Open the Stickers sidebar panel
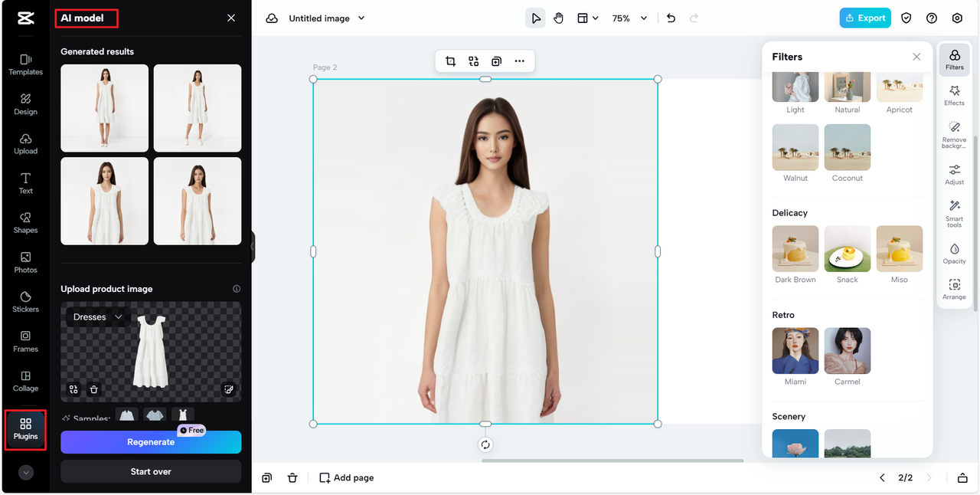This screenshot has height=495, width=980. 25,302
